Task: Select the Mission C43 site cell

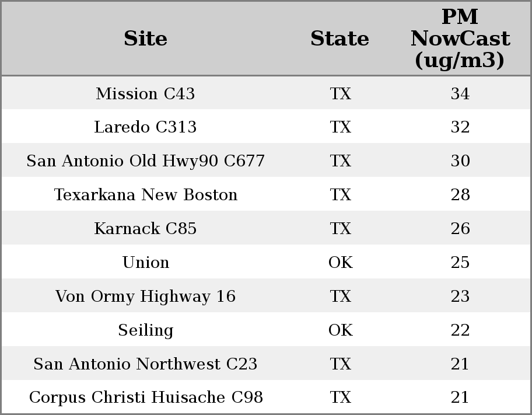Action: click(145, 93)
